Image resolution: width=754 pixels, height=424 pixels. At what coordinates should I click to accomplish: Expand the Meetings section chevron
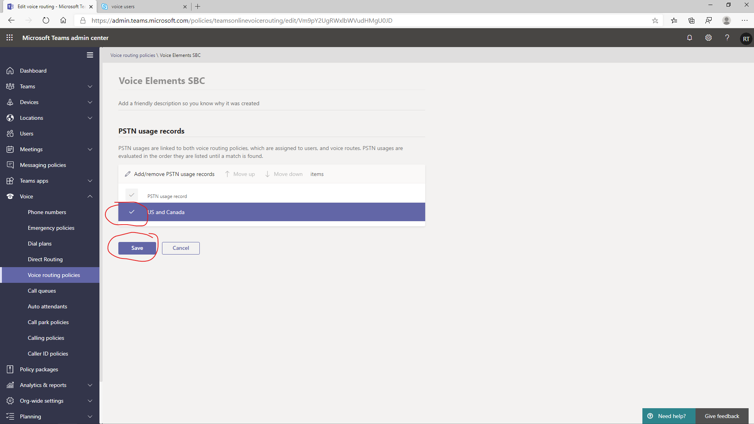(90, 149)
